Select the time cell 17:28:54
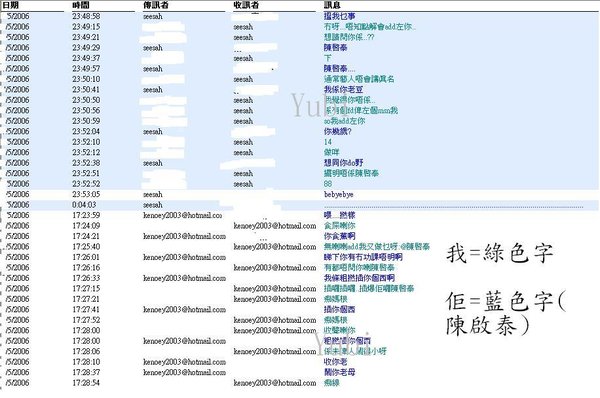The image size is (600, 398). 86,383
